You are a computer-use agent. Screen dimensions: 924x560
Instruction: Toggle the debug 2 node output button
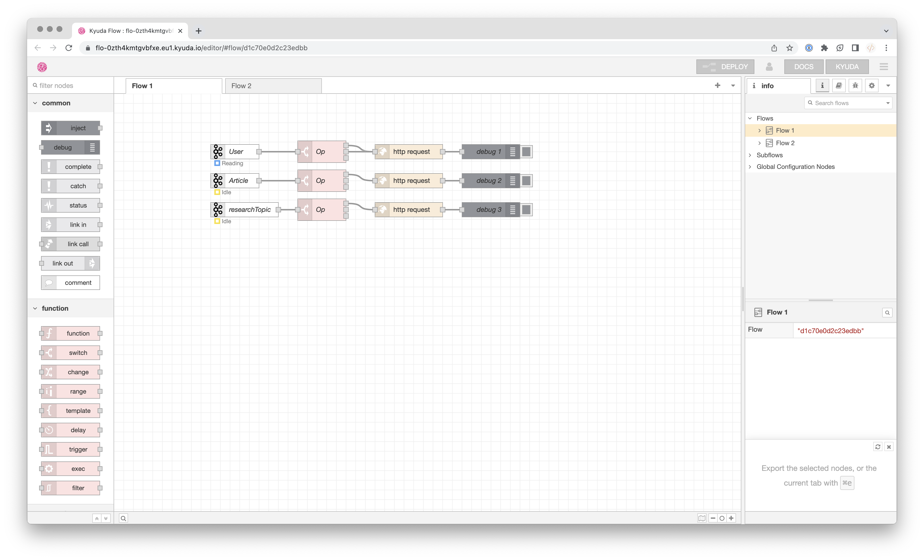[x=526, y=181]
